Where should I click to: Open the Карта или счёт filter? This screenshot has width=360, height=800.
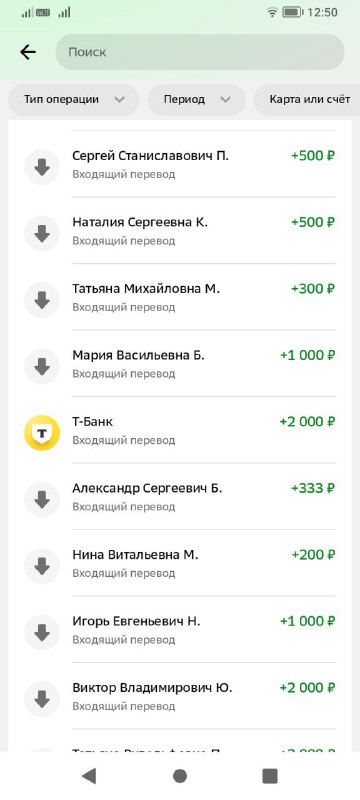307,99
